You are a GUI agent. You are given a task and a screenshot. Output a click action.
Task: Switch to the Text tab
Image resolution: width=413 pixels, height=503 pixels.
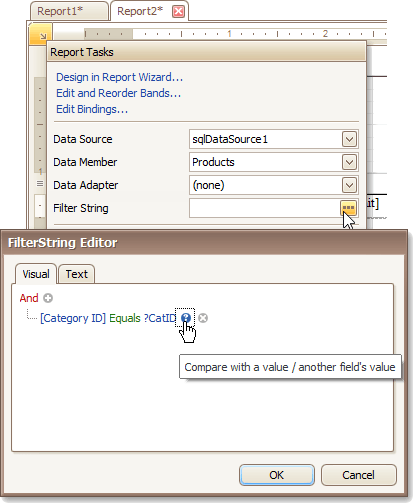(x=76, y=274)
